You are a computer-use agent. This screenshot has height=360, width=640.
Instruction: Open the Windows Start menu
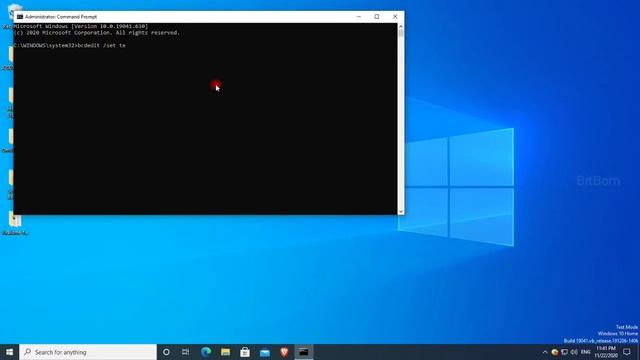[9, 352]
